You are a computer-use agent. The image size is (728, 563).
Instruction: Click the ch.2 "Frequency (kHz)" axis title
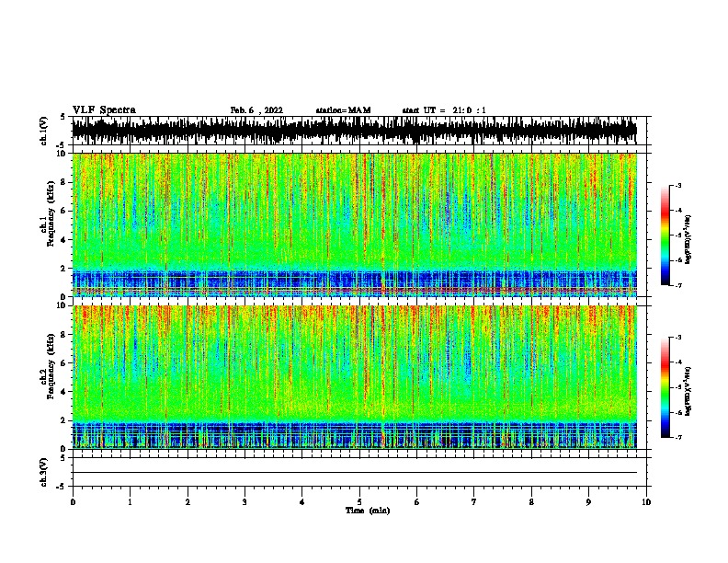51,366
